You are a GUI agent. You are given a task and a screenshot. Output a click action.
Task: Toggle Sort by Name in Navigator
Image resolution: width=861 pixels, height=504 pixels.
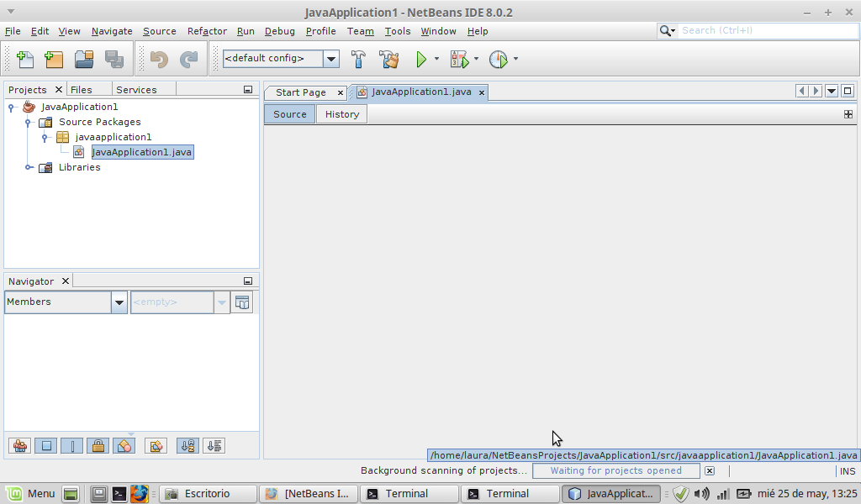point(188,446)
